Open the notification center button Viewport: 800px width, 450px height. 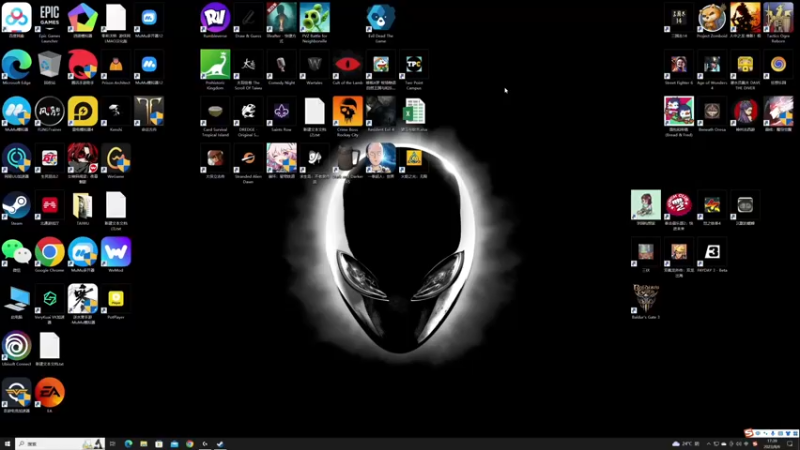click(x=790, y=444)
